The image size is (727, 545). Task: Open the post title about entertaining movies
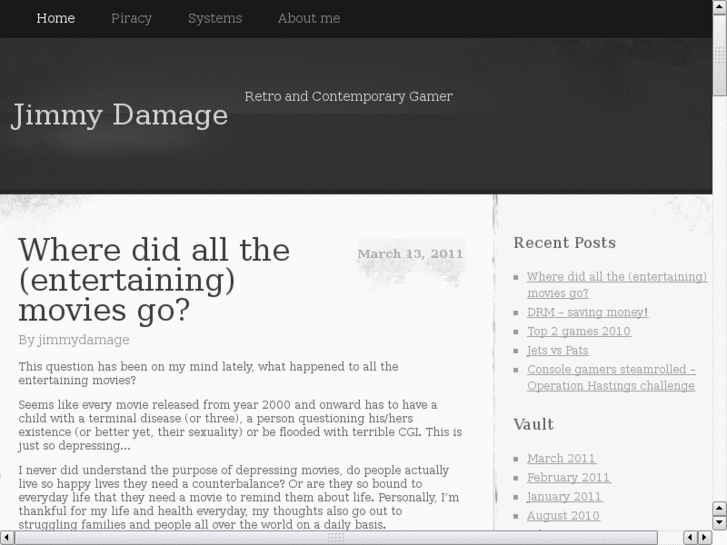(x=154, y=280)
